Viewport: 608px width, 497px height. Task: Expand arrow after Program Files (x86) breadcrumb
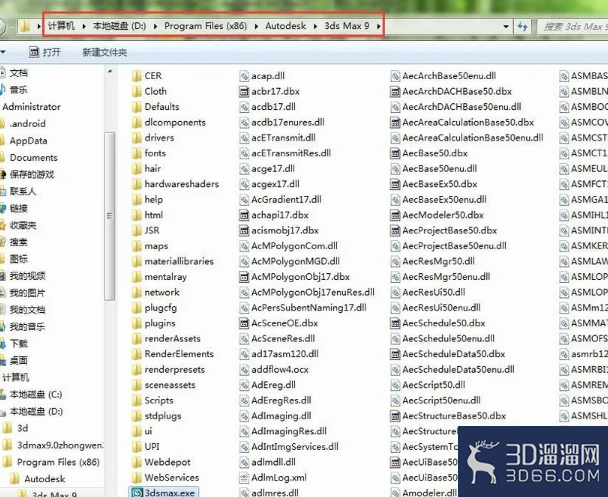(256, 26)
